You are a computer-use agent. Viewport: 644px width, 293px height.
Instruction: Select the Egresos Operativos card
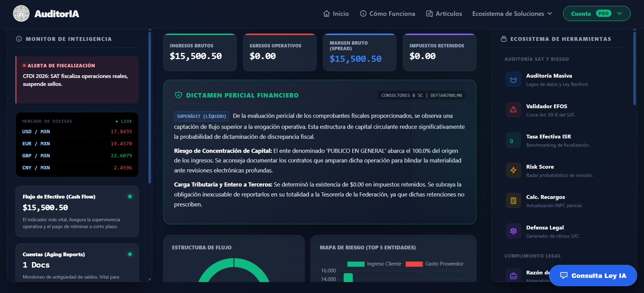point(280,52)
